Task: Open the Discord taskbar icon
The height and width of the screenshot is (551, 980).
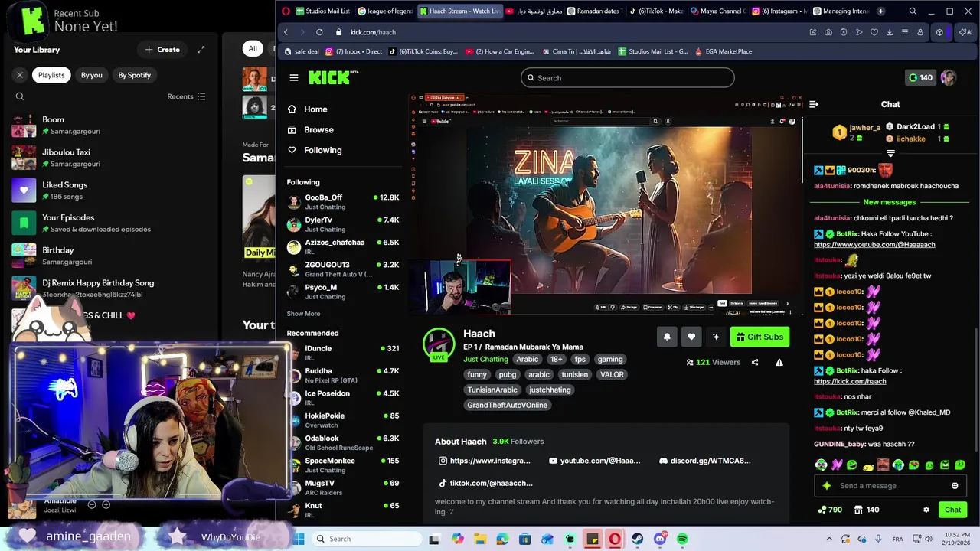Action: [660, 539]
